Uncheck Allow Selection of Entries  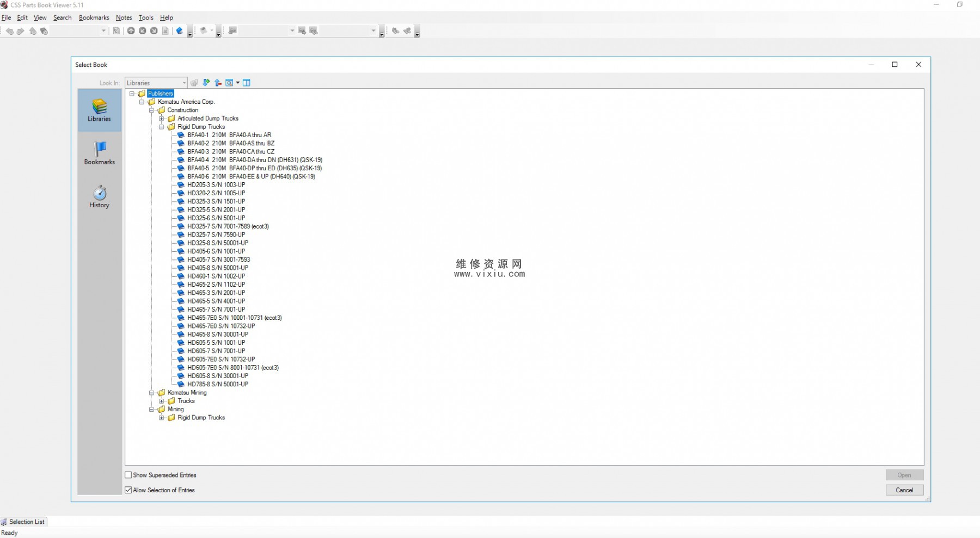128,490
